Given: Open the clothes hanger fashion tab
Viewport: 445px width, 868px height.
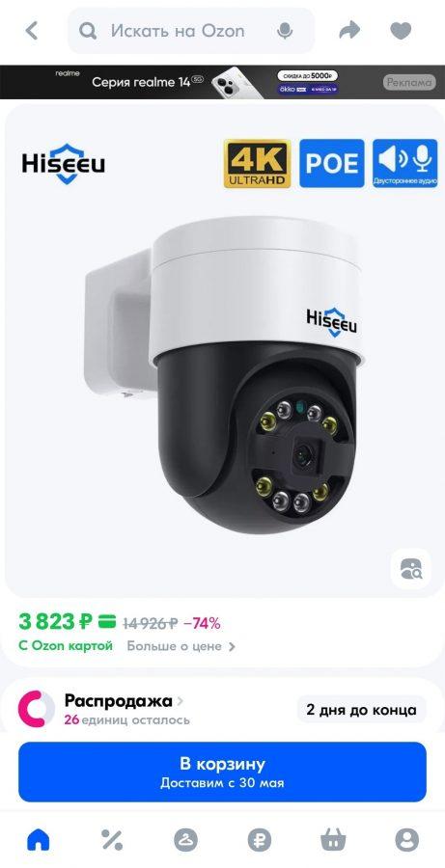Looking at the screenshot, I should tap(185, 840).
